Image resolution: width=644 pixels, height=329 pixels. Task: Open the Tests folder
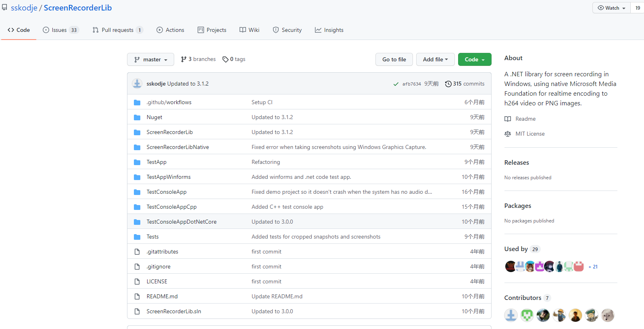[152, 237]
